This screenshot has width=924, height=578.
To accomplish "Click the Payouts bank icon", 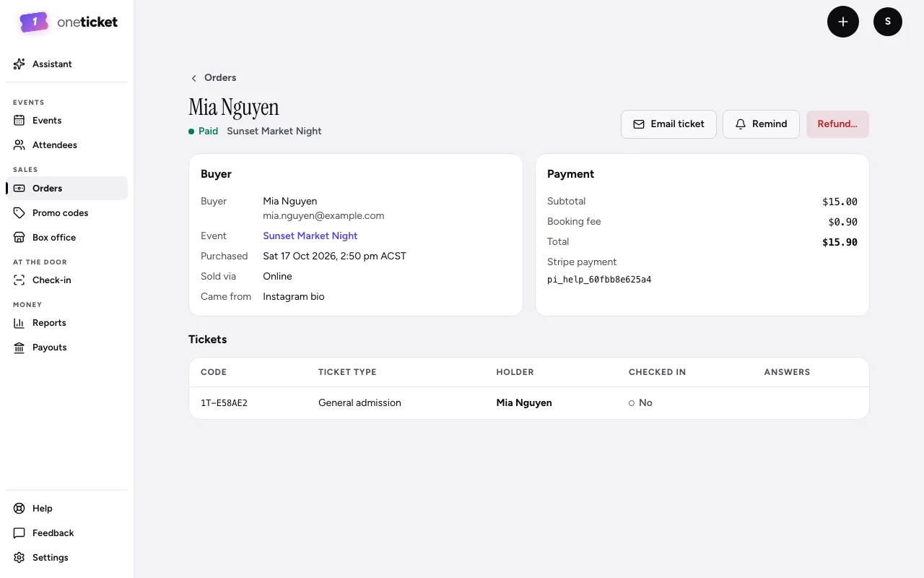I will (19, 348).
